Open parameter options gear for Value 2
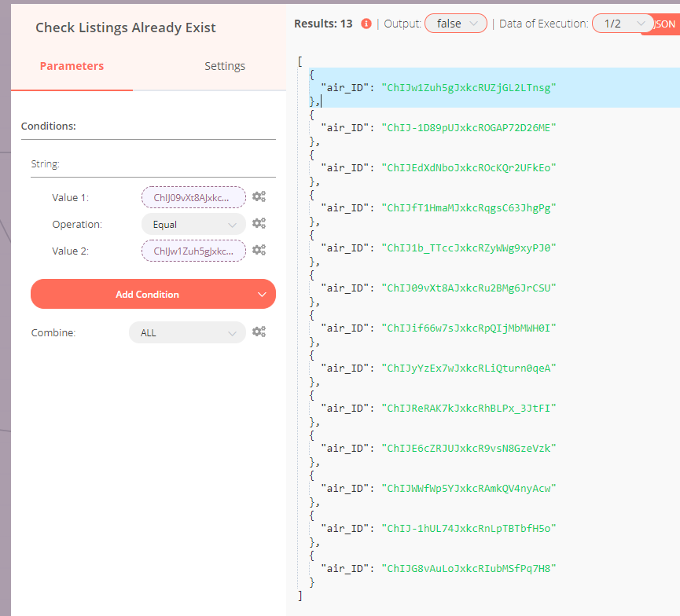Viewport: 680px width, 616px height. click(259, 251)
